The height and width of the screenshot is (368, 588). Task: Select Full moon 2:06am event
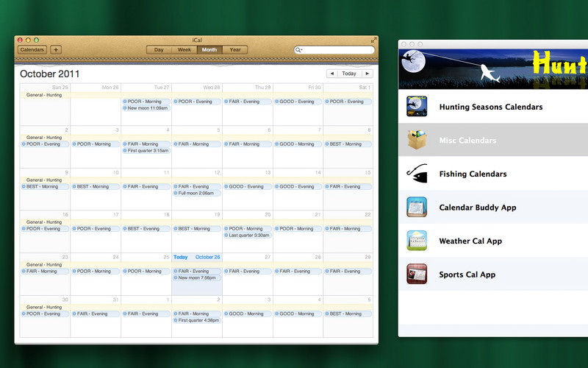coord(197,193)
